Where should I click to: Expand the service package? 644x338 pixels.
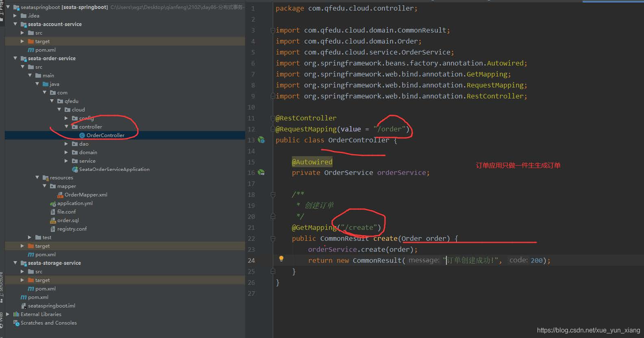tap(66, 161)
